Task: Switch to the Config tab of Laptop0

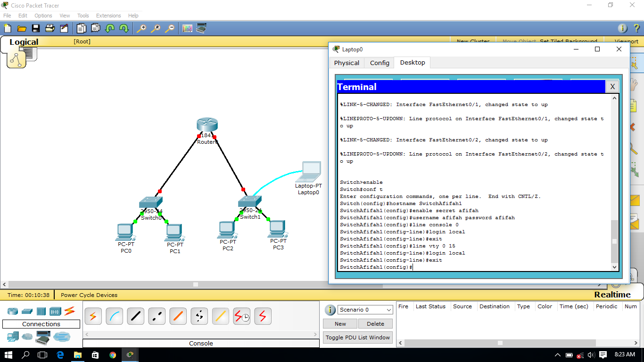Action: click(x=379, y=63)
